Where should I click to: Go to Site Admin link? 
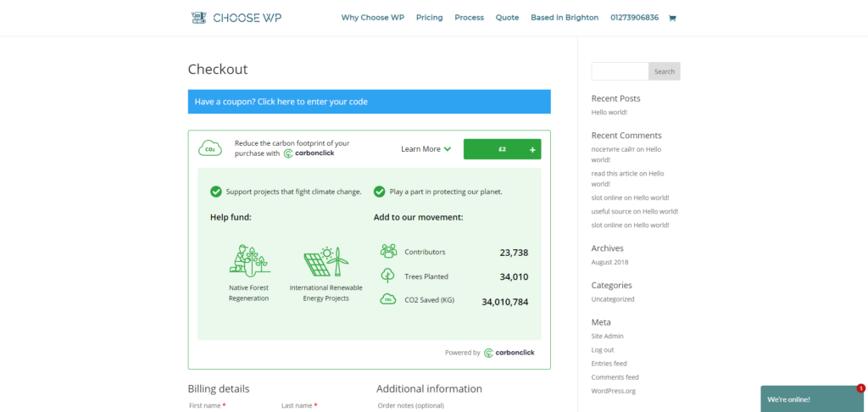point(607,337)
